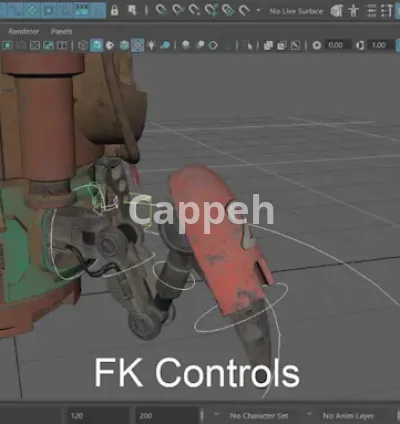Click the first camera icon in panel toolbar
Screen dimensions: 400x424
click(x=7, y=45)
